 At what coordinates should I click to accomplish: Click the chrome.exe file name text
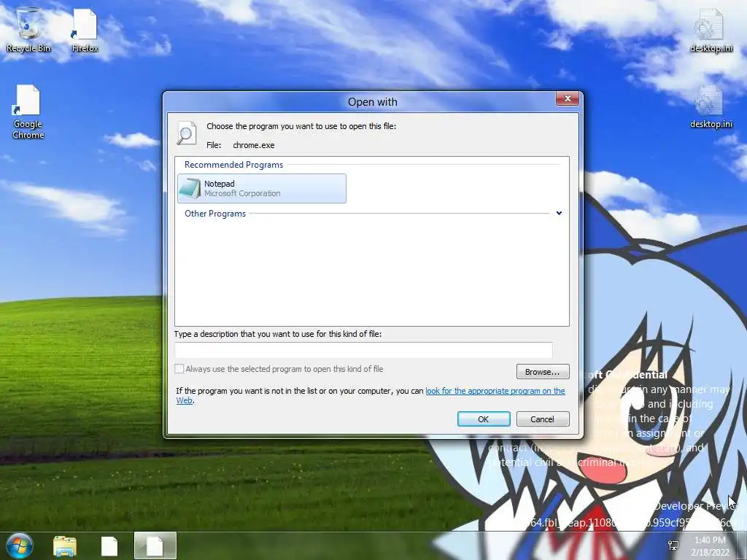(x=253, y=145)
